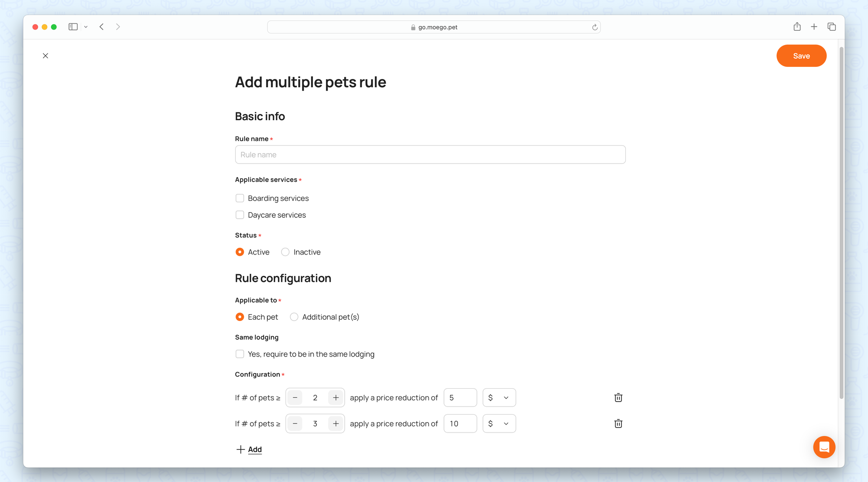868x482 pixels.
Task: Open the chat support widget
Action: click(824, 447)
